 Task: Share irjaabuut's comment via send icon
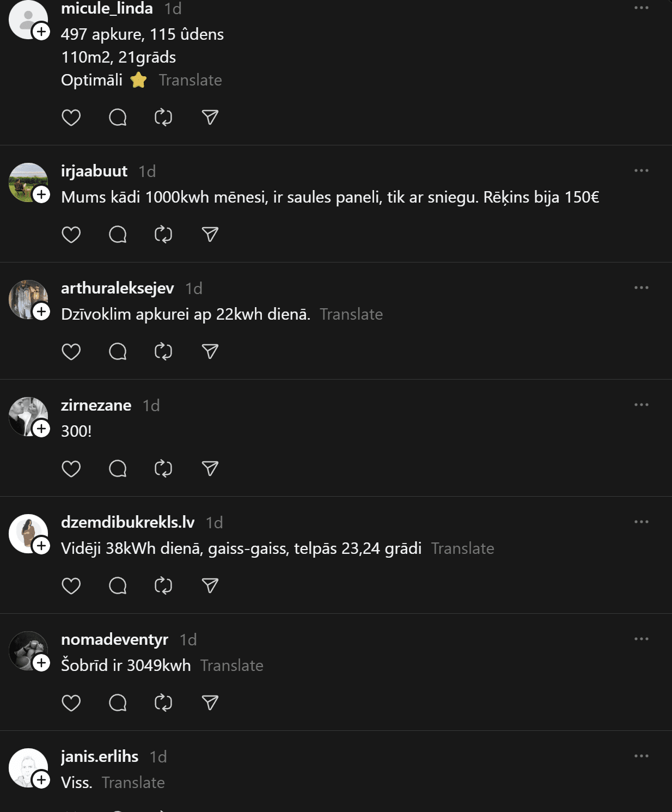tap(210, 235)
